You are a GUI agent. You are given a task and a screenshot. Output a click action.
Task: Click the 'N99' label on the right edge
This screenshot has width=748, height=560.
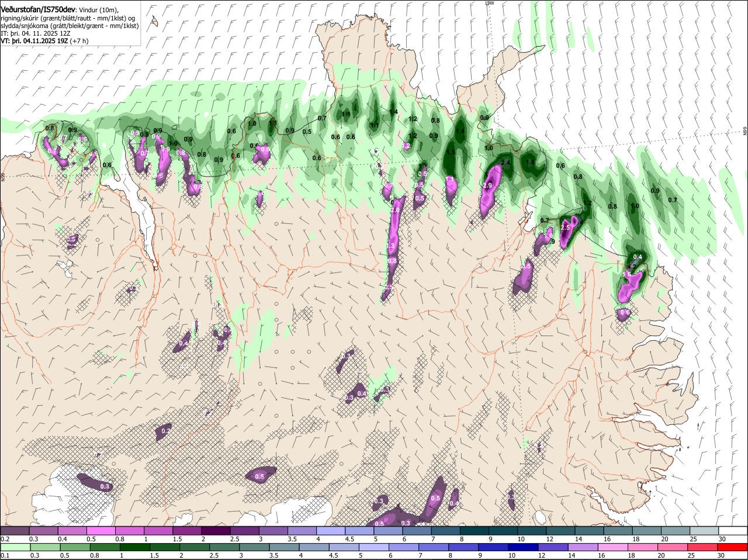(x=745, y=132)
